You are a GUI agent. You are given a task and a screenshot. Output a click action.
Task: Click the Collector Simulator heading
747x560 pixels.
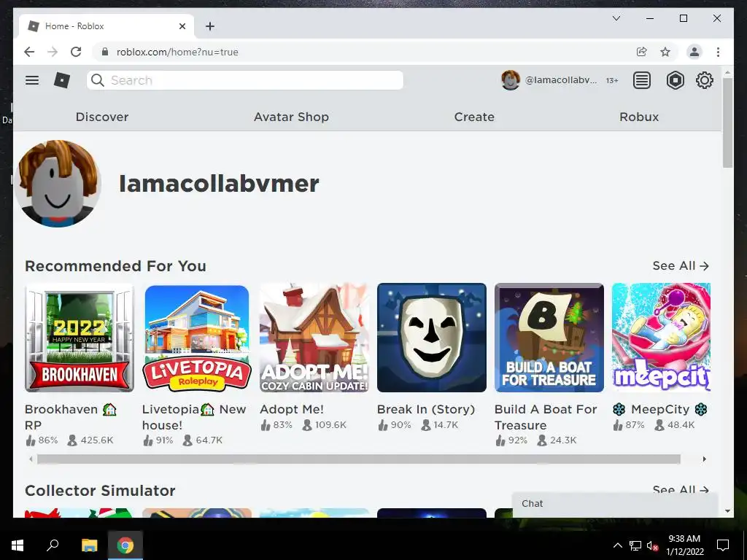tap(100, 491)
